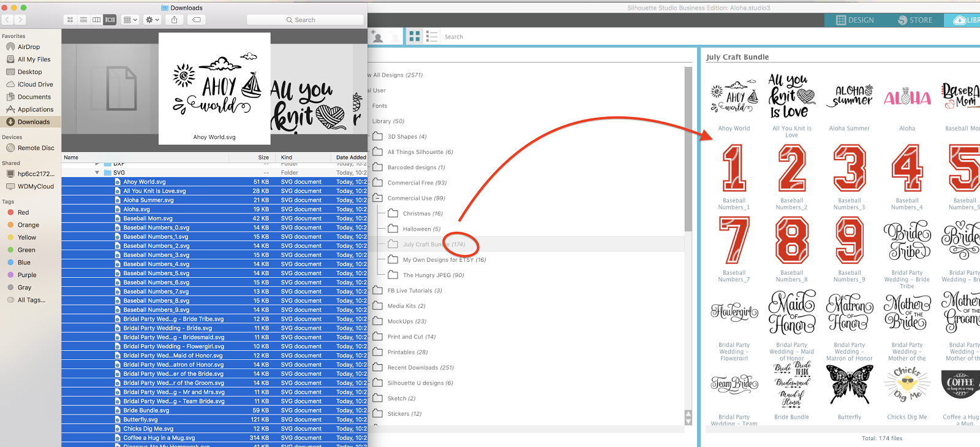Open The Hungry JPEG folder
Image resolution: width=980 pixels, height=447 pixels.
(x=426, y=275)
